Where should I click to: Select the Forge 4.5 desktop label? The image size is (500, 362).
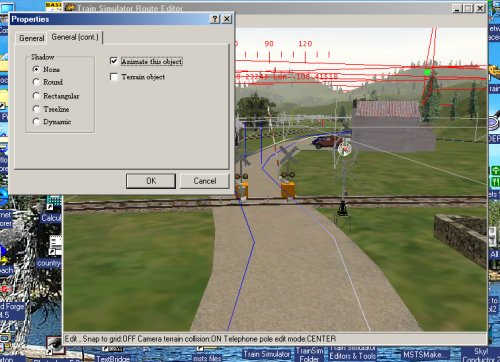coord(12,310)
